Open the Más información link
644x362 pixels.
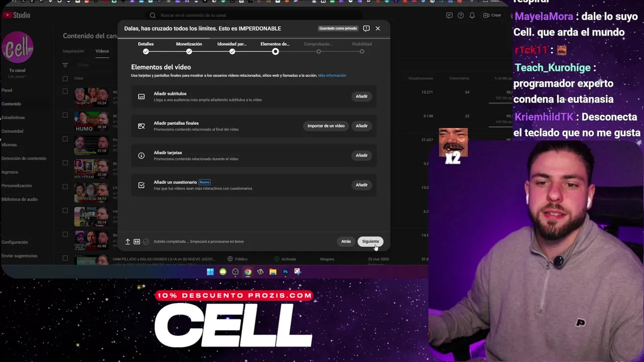point(332,75)
